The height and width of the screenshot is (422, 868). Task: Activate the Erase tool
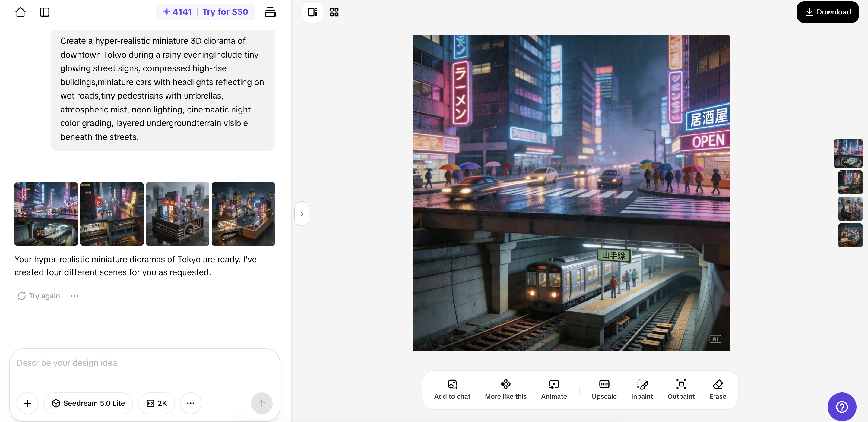[718, 389]
